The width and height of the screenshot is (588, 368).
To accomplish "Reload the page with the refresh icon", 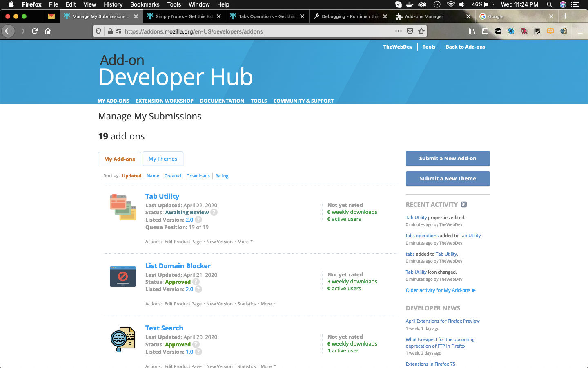I will 35,31.
